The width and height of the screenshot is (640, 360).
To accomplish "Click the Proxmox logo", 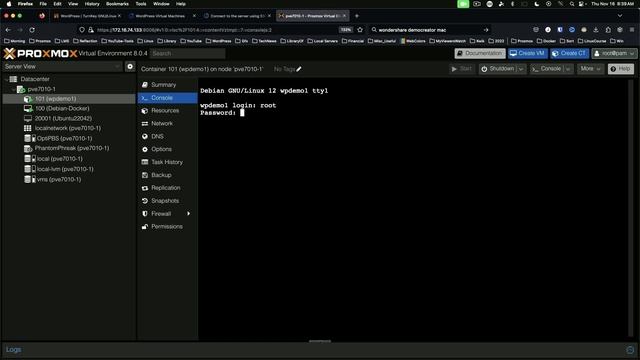I will [x=40, y=53].
